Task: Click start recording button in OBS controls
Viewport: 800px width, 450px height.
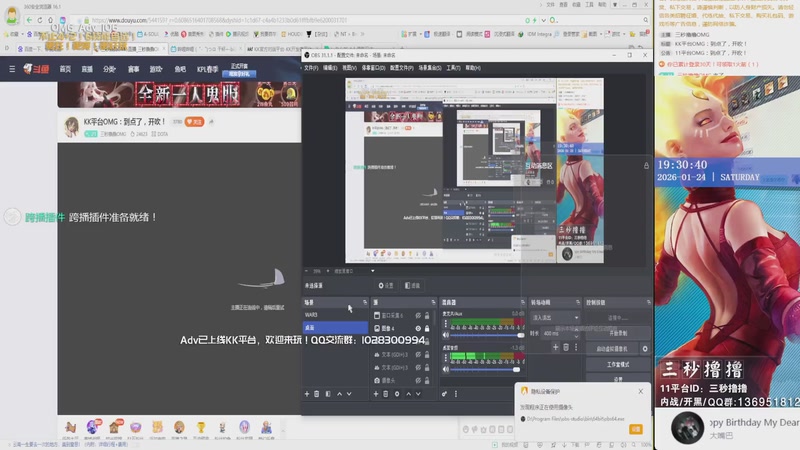Action: [x=618, y=333]
